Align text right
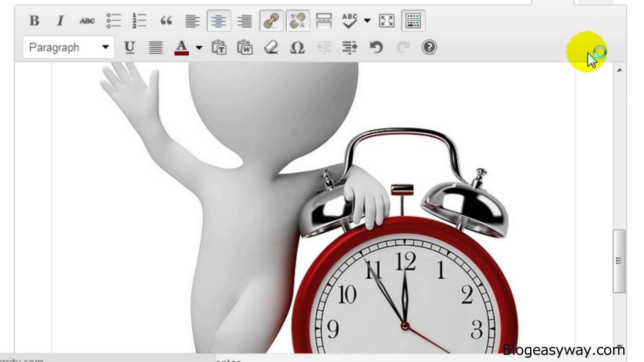The image size is (644, 362). [x=245, y=21]
